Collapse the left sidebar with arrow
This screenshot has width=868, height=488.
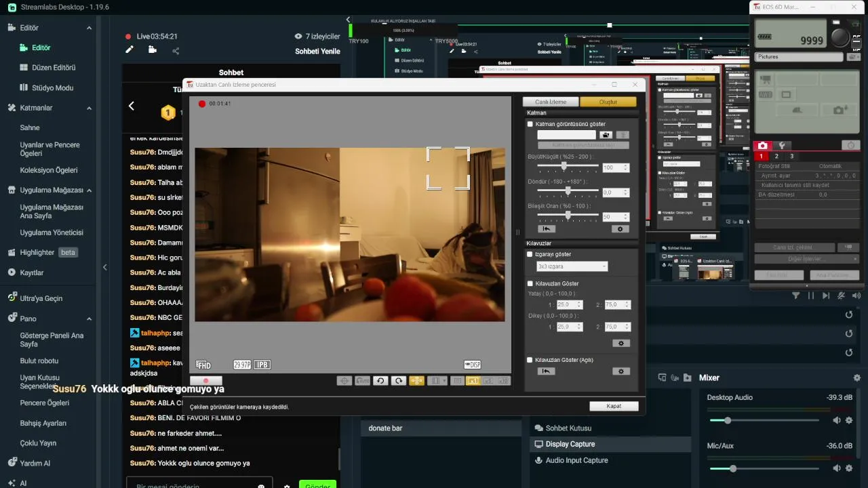pos(104,267)
